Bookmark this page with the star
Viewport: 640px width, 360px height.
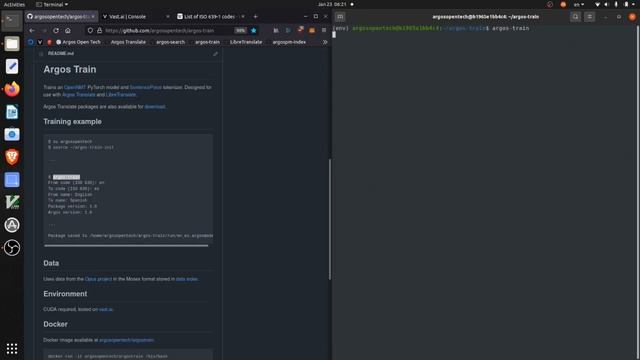tap(253, 31)
